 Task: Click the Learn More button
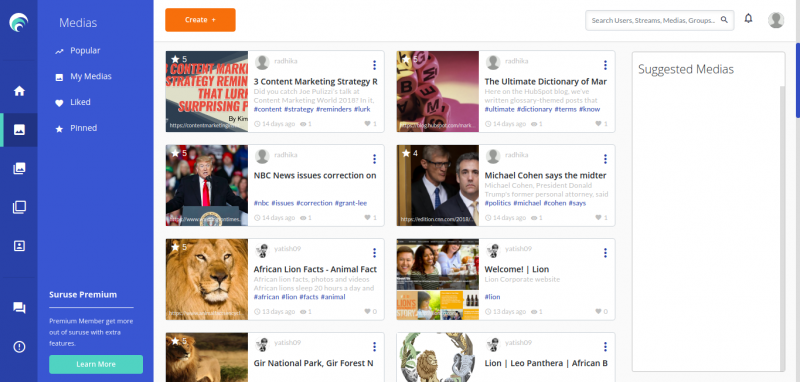click(x=96, y=364)
